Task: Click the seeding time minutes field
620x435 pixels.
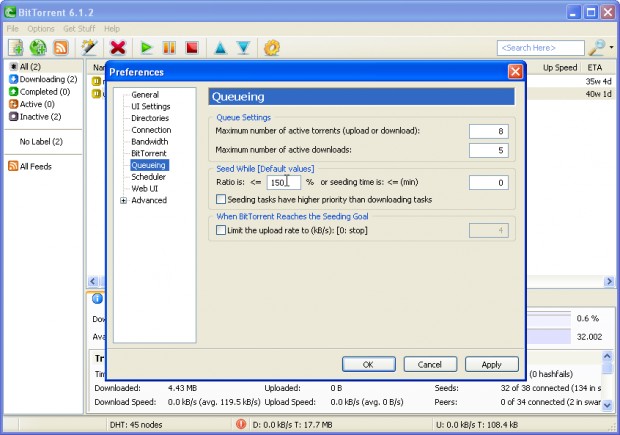Action: 488,182
